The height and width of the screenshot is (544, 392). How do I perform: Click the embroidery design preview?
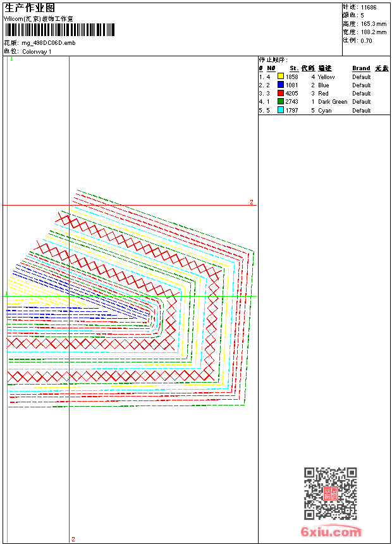(130, 299)
